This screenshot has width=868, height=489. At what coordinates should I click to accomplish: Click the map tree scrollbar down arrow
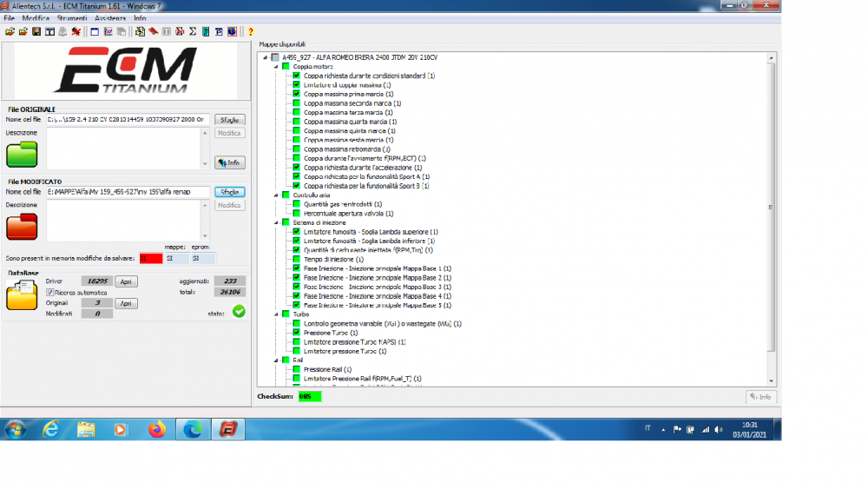(771, 381)
